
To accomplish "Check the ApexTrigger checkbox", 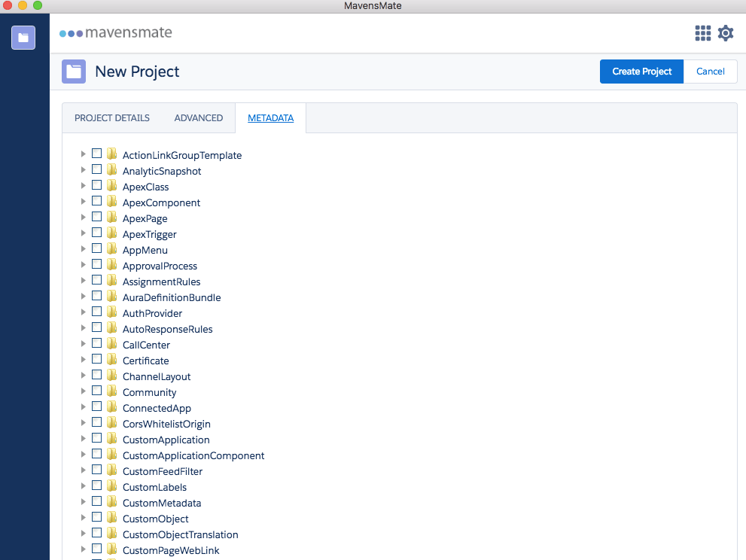I will click(96, 232).
